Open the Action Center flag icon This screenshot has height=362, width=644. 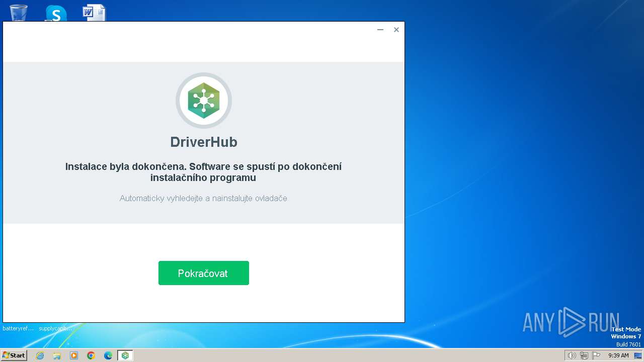[x=597, y=355]
